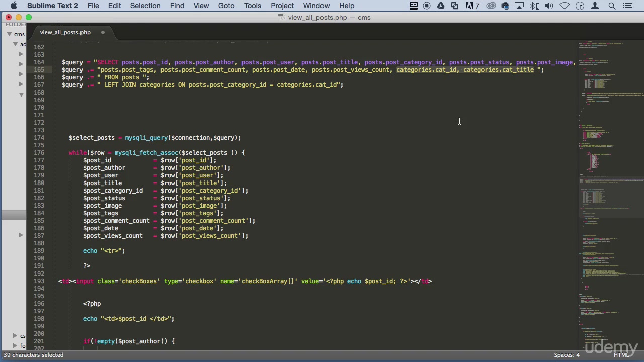This screenshot has height=362, width=644.
Task: Open Spotlight search
Action: [x=612, y=6]
